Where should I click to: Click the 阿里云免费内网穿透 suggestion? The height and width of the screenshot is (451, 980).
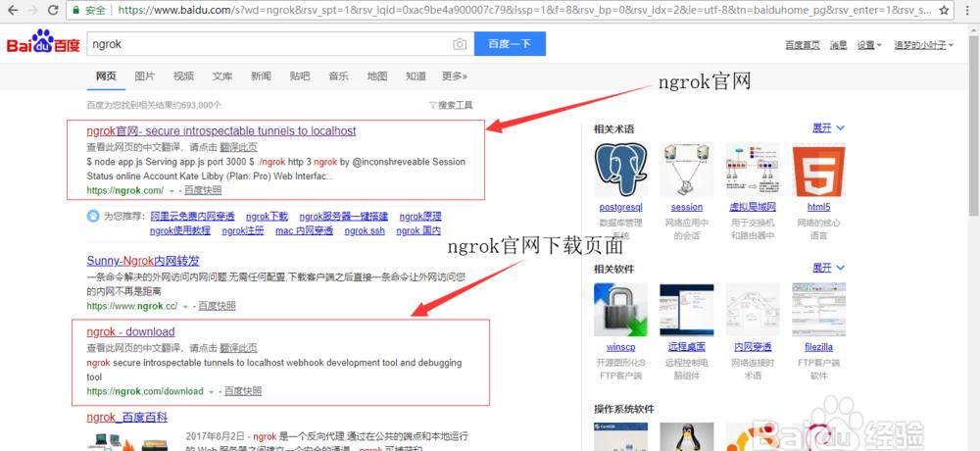pos(192,217)
